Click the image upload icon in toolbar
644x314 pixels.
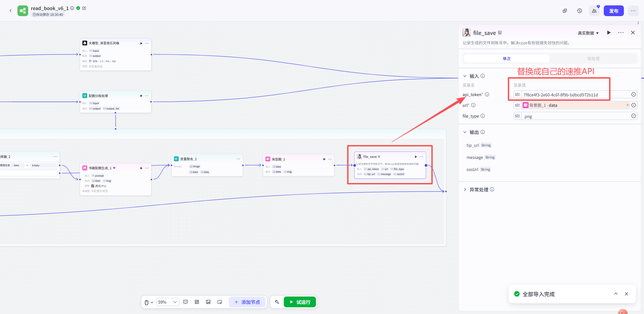click(208, 302)
